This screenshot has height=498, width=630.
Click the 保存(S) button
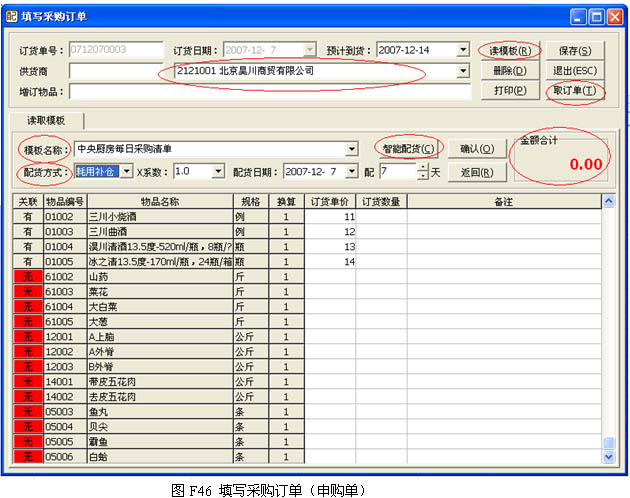pyautogui.click(x=575, y=50)
